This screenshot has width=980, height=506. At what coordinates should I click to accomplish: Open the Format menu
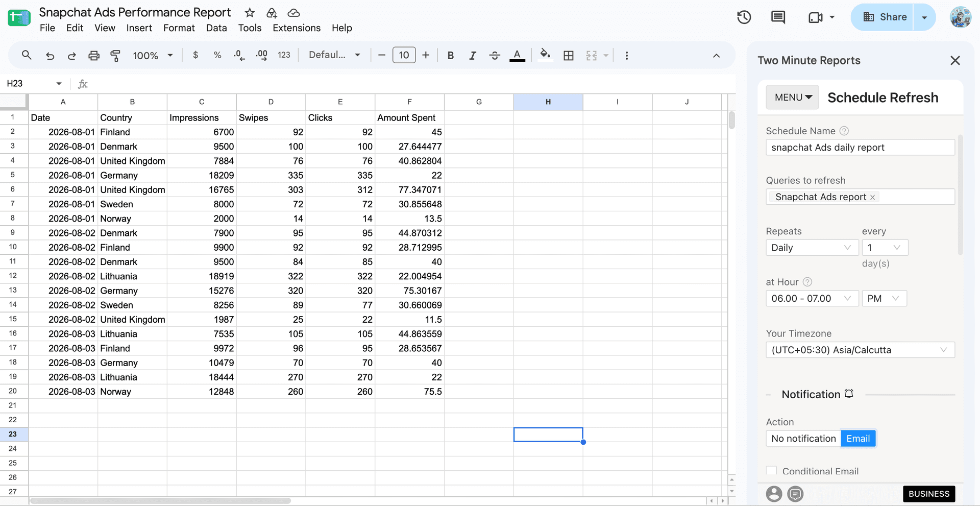pos(179,28)
